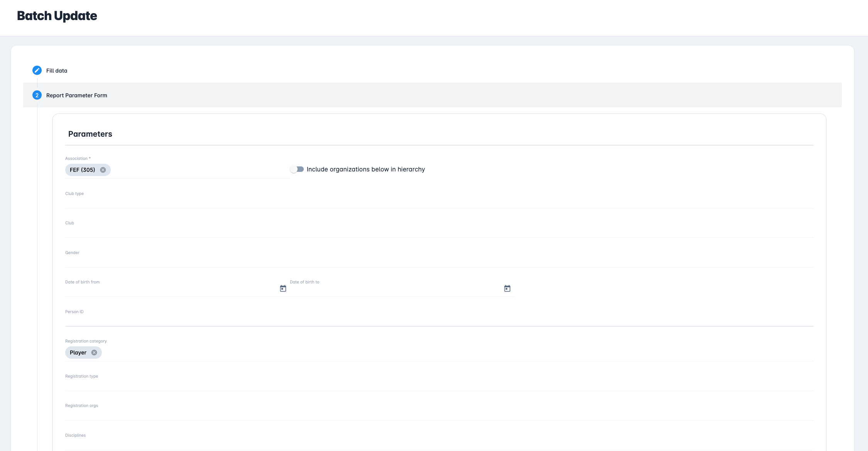Open the Registration orgs field
Viewport: 868px width, 451px height.
(x=439, y=414)
